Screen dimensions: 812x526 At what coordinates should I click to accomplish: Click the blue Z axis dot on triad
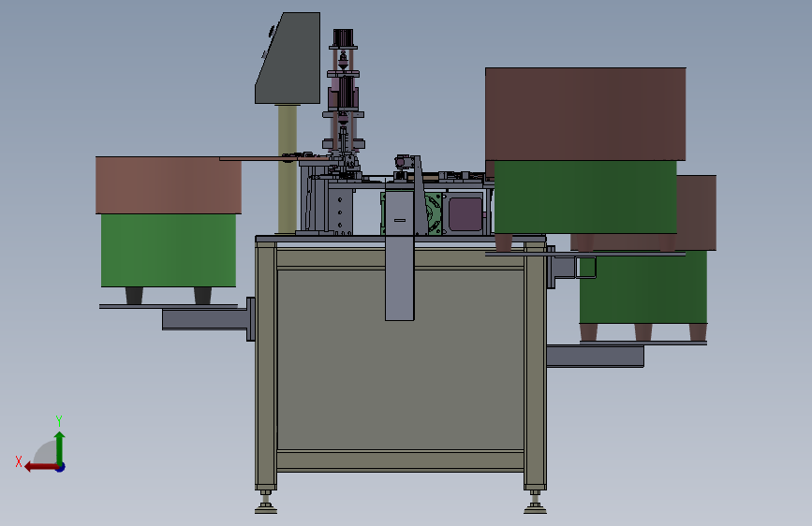click(x=61, y=468)
